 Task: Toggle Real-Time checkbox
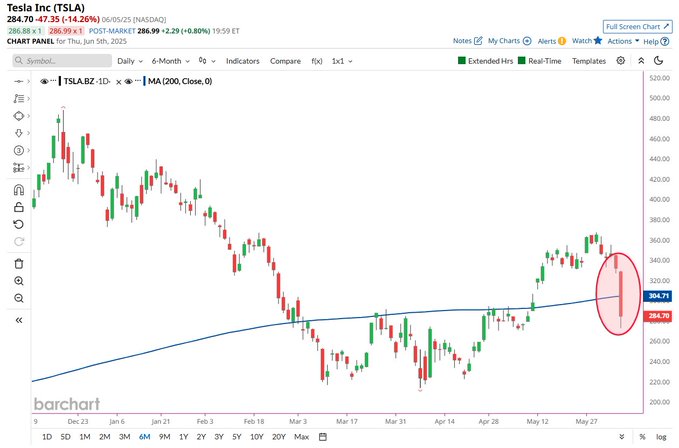(522, 61)
